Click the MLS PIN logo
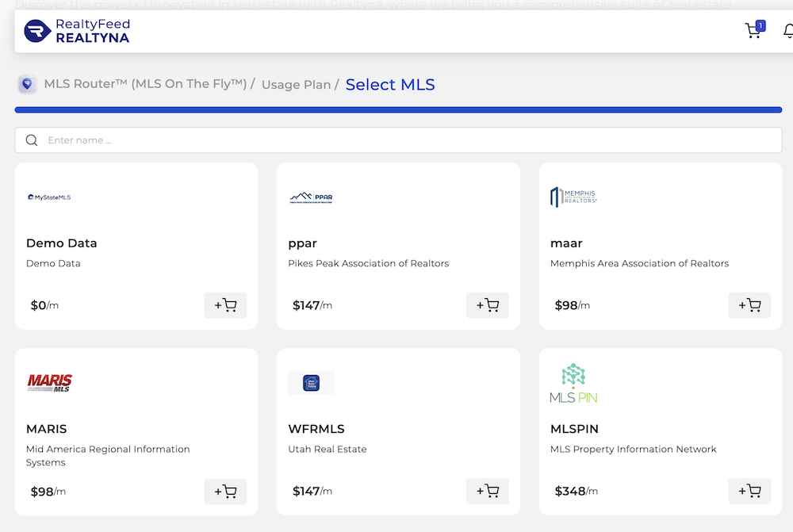The height and width of the screenshot is (532, 793). (573, 383)
